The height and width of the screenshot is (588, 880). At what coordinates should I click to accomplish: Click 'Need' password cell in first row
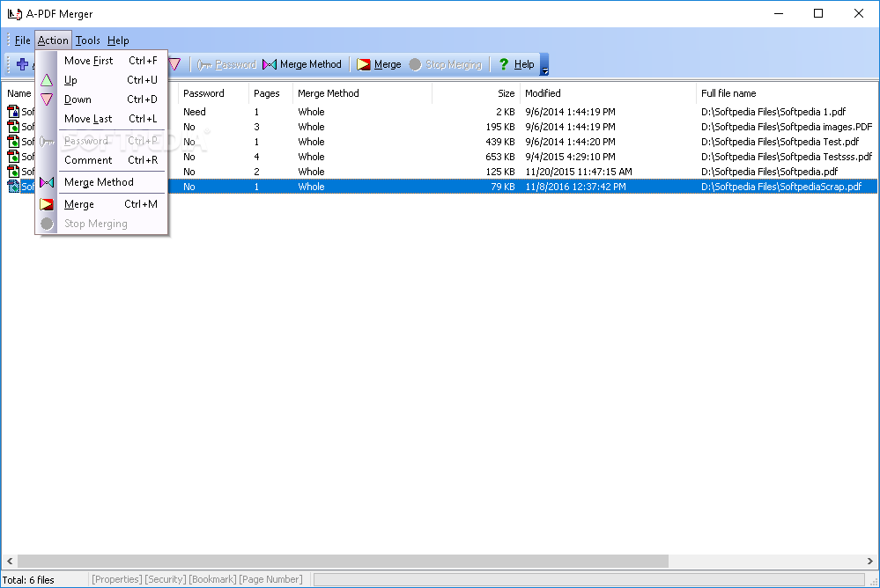[194, 112]
